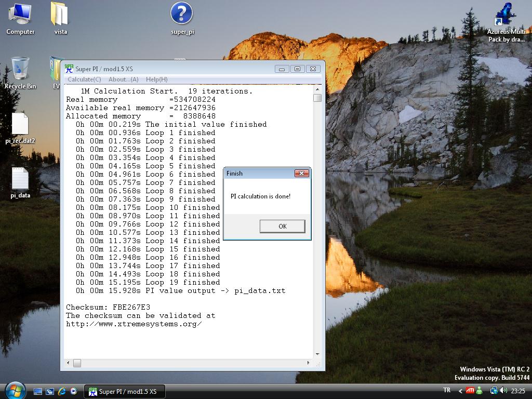Click the green messenger tray icon
The image size is (532, 399).
click(x=479, y=391)
